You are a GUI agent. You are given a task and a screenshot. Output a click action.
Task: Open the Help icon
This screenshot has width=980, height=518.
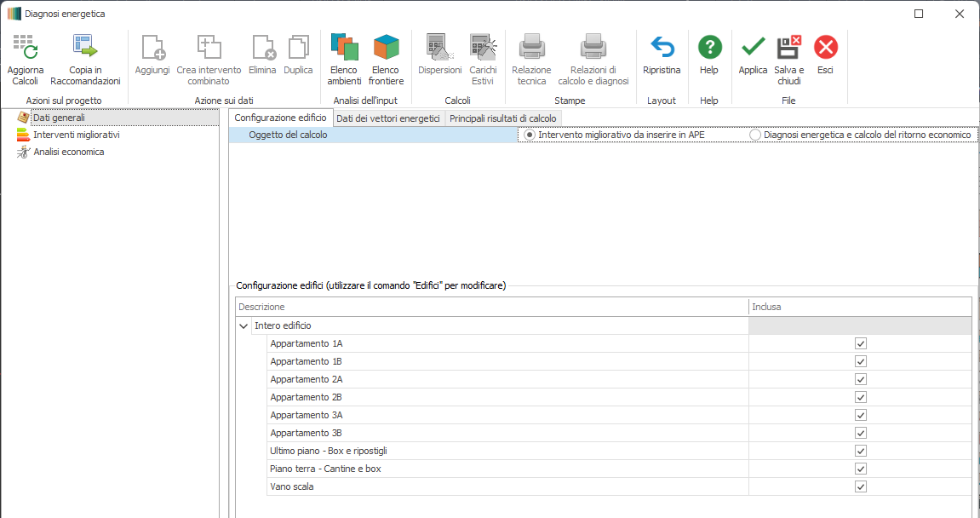(x=709, y=48)
